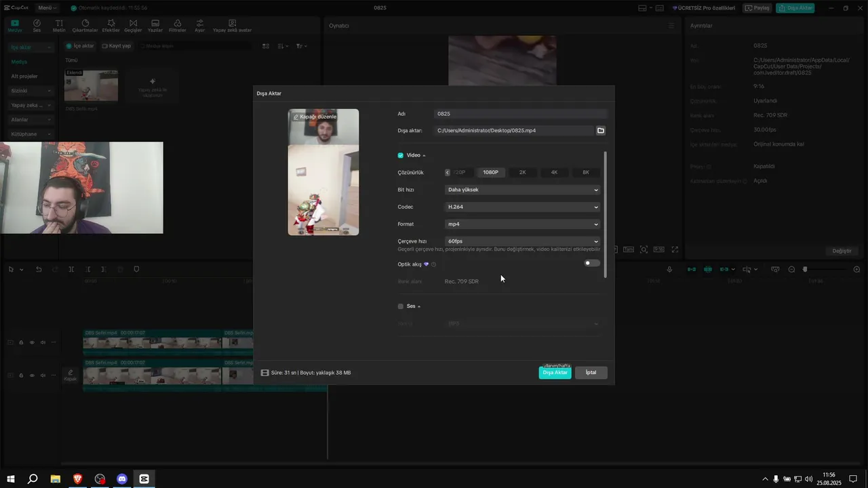
Task: Open the Codec H.264 dropdown
Action: click(523, 207)
